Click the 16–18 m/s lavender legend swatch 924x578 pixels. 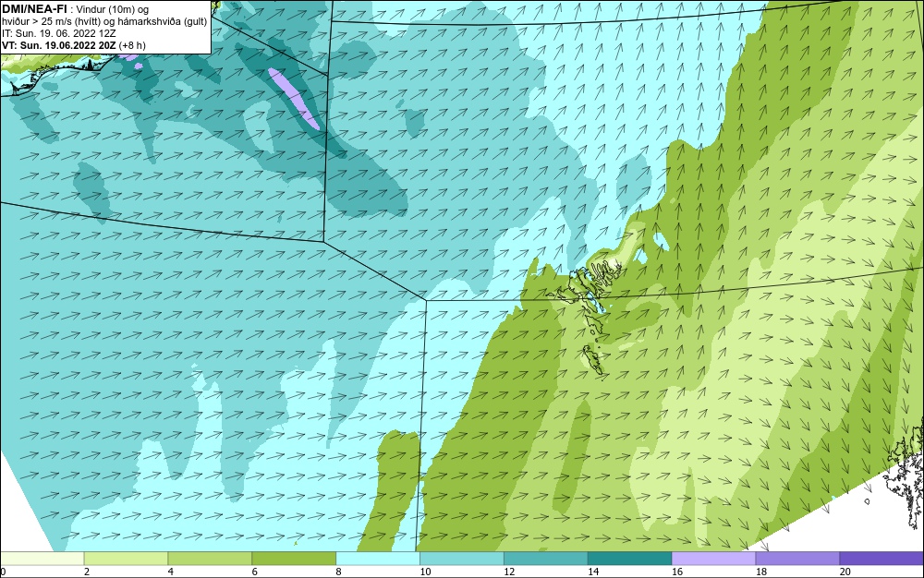tap(713, 559)
